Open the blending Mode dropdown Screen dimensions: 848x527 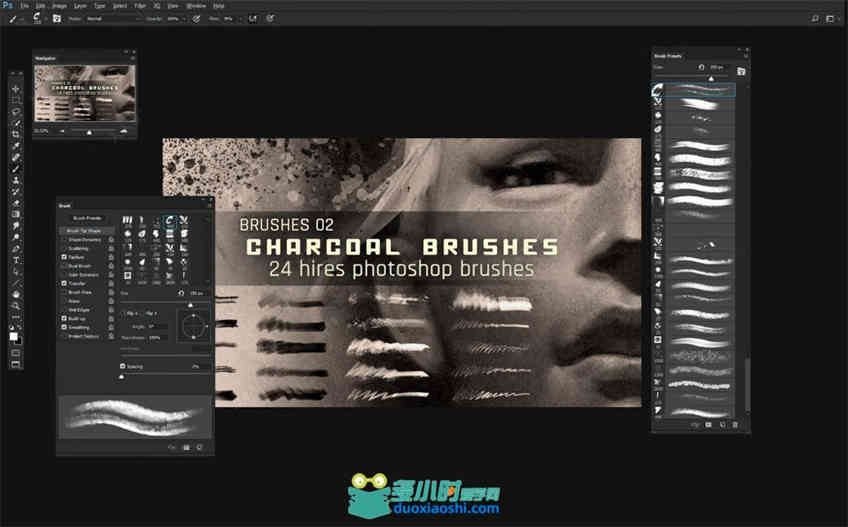click(x=115, y=18)
